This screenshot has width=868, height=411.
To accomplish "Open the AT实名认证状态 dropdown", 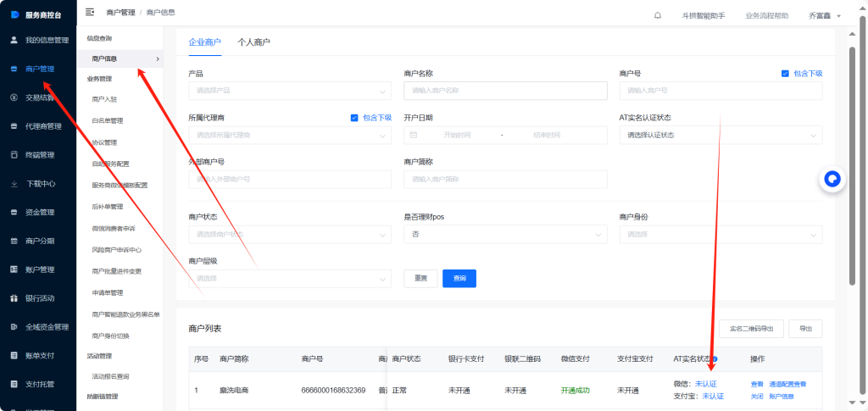I will [x=721, y=135].
